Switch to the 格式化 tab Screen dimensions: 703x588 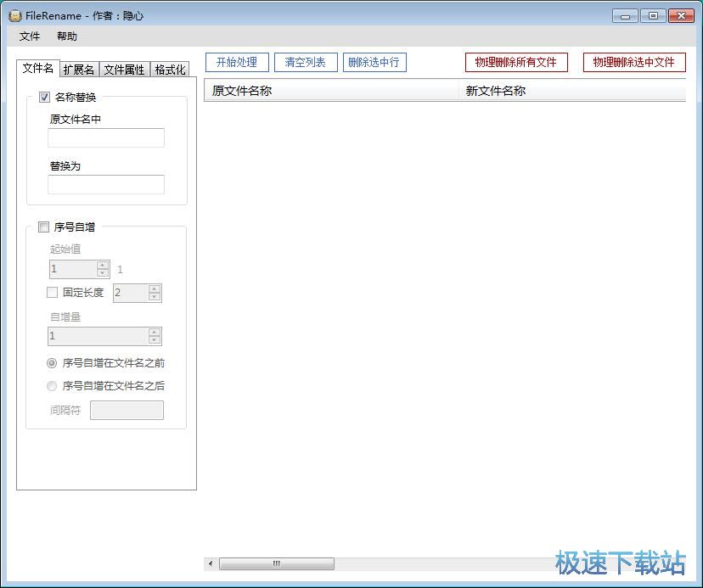[170, 70]
